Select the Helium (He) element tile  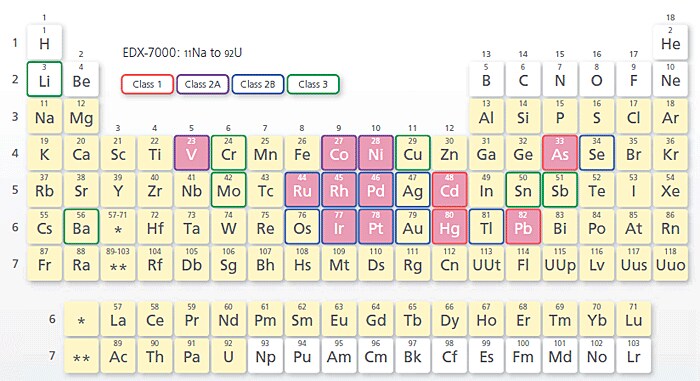pos(671,42)
